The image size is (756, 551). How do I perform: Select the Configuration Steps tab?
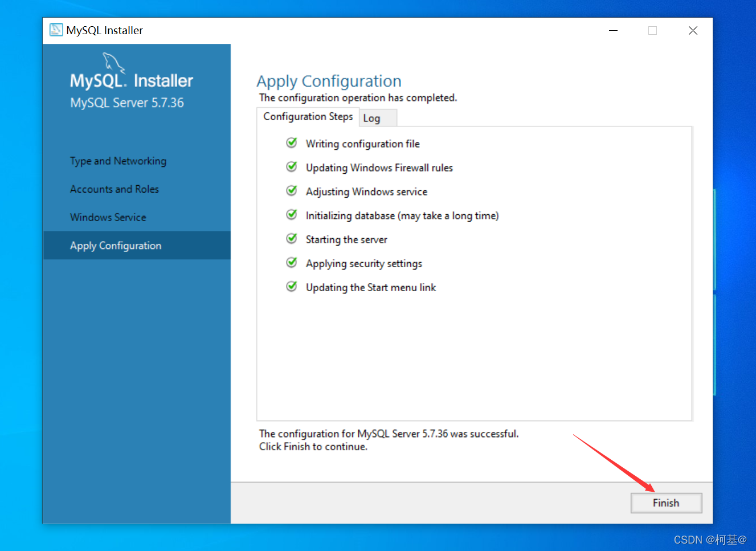308,116
